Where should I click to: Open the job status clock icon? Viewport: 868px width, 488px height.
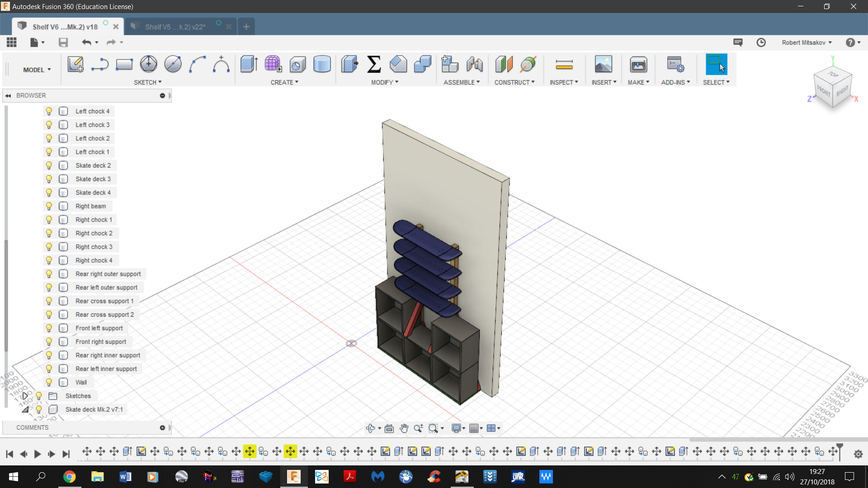[x=761, y=42]
